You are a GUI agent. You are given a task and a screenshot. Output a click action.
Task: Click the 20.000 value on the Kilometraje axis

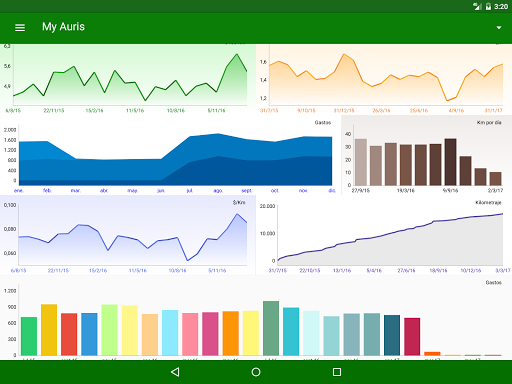click(x=267, y=206)
